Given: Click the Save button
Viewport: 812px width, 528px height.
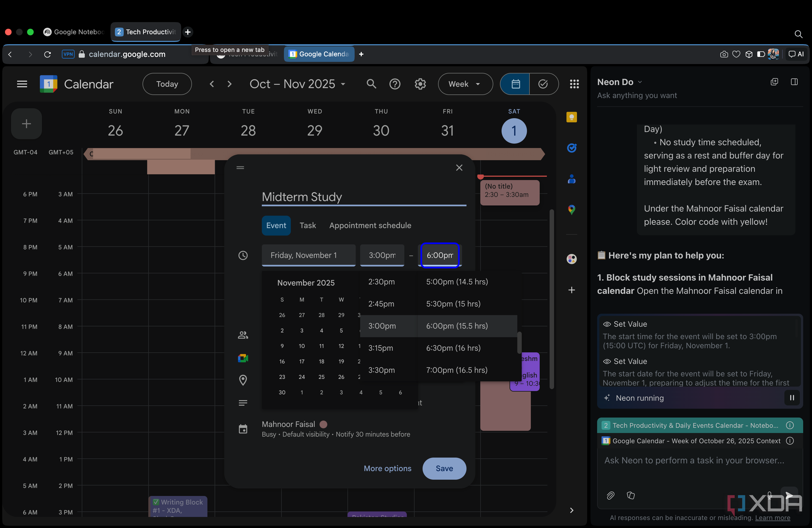Looking at the screenshot, I should click(444, 468).
